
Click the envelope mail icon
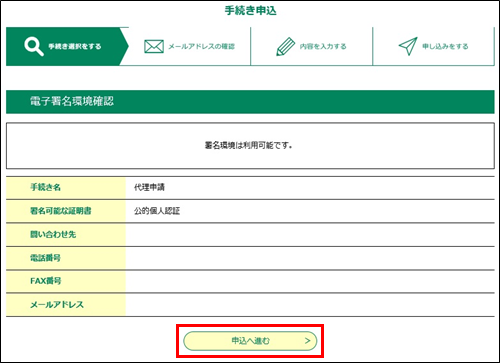[154, 46]
